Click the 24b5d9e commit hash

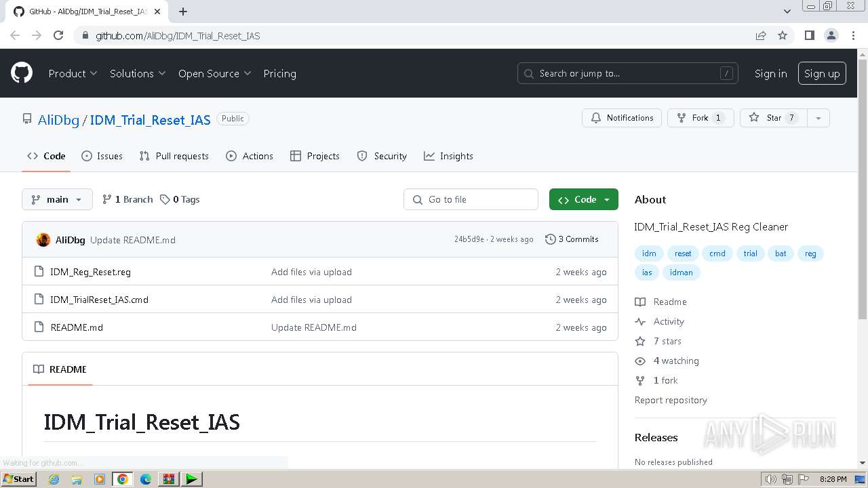[x=469, y=239]
